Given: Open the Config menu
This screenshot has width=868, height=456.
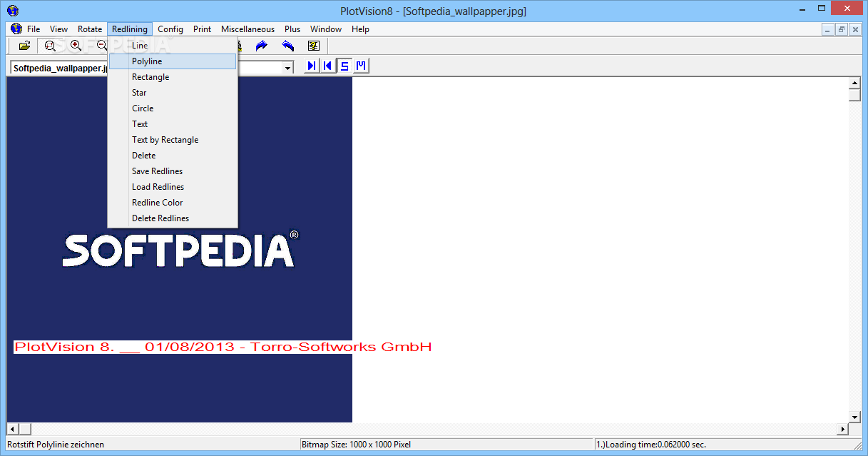Looking at the screenshot, I should 170,29.
